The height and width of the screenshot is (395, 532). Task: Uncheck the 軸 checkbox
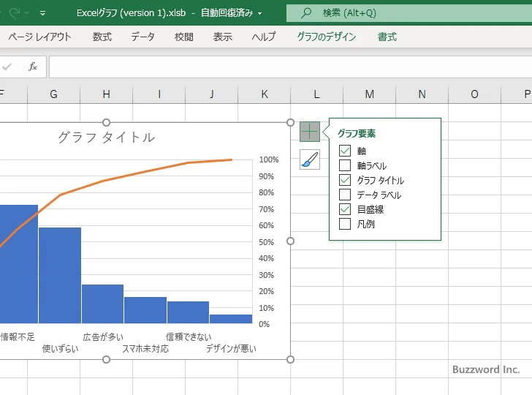coord(345,151)
